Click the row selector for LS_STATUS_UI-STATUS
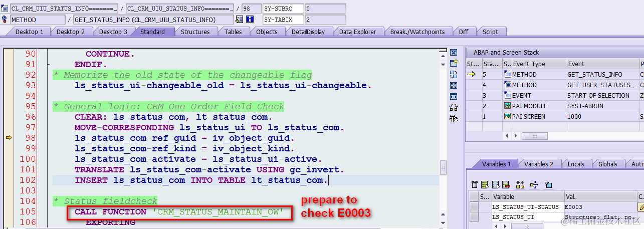This screenshot has width=644, height=229. pos(474,207)
